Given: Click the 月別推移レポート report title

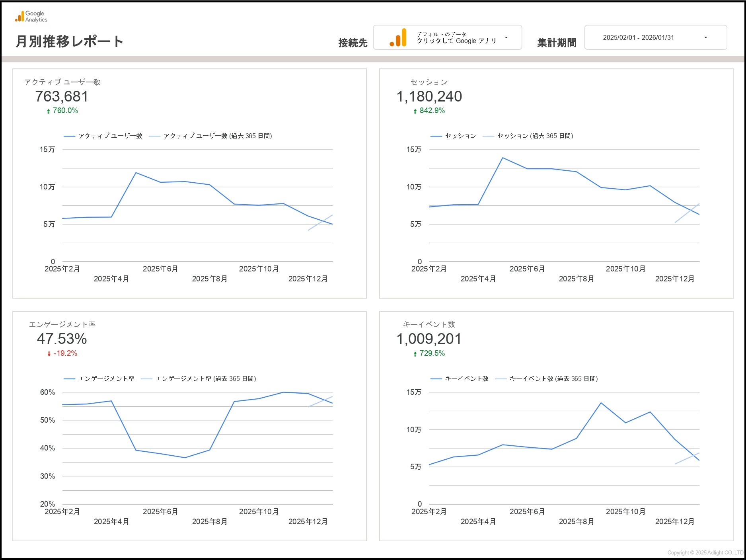Looking at the screenshot, I should [x=70, y=41].
